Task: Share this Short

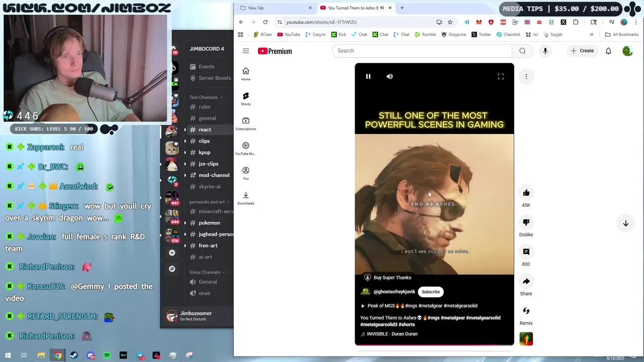Action: pos(526,282)
